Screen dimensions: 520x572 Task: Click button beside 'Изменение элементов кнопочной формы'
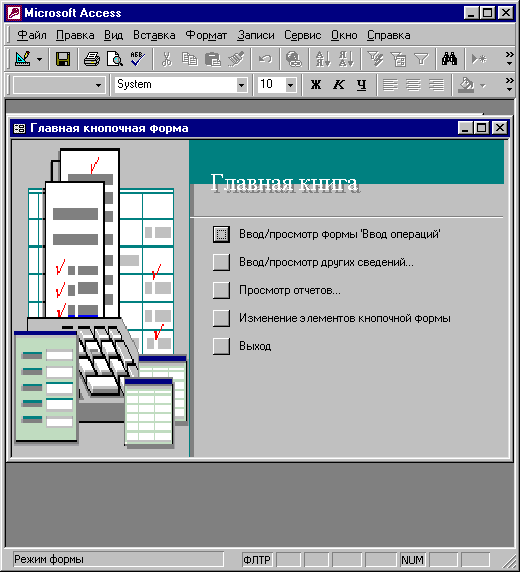(x=221, y=318)
